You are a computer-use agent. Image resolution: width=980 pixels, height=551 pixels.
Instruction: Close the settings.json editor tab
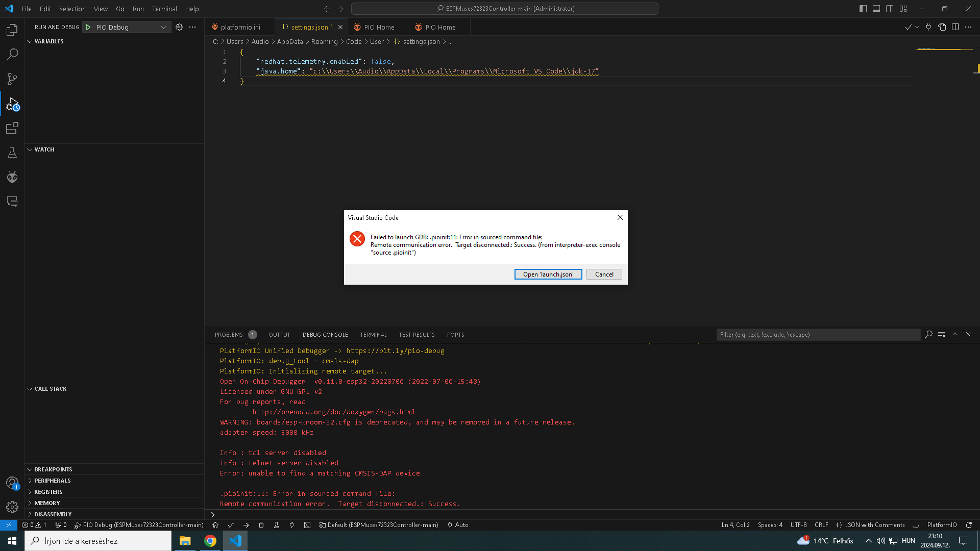point(340,27)
